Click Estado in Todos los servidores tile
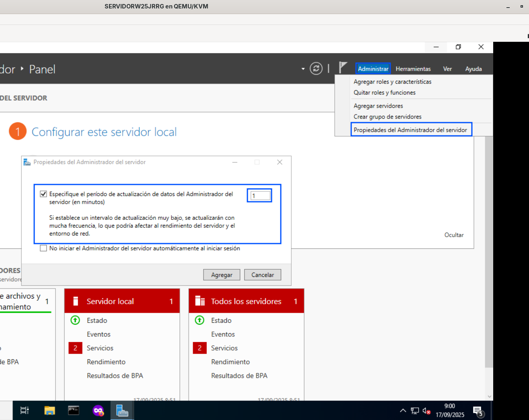This screenshot has width=529, height=420. 221,320
